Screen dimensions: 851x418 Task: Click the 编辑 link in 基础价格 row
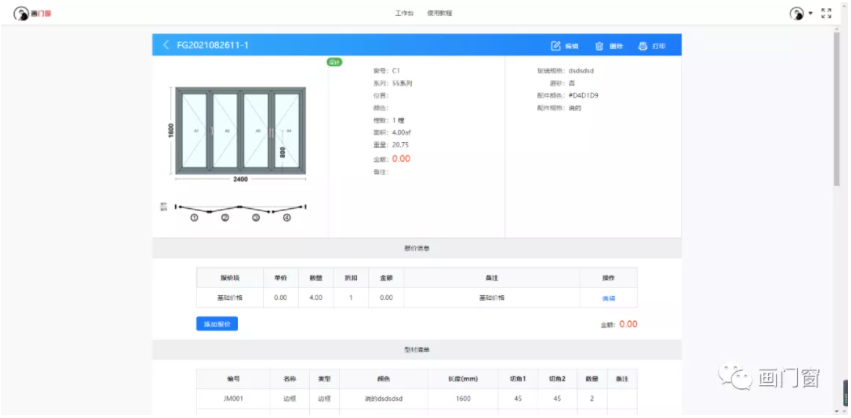608,298
